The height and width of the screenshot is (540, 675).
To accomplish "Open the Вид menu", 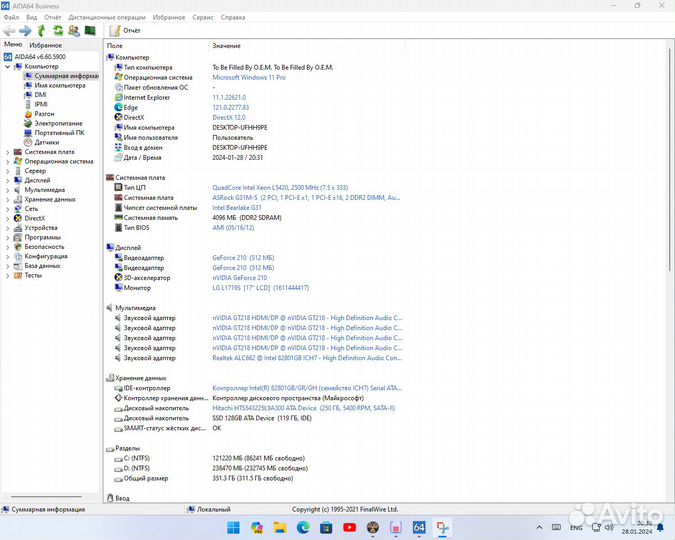I will coord(32,17).
